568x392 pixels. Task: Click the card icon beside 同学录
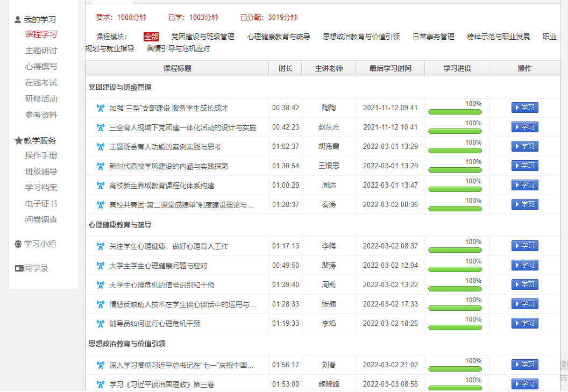[19, 268]
